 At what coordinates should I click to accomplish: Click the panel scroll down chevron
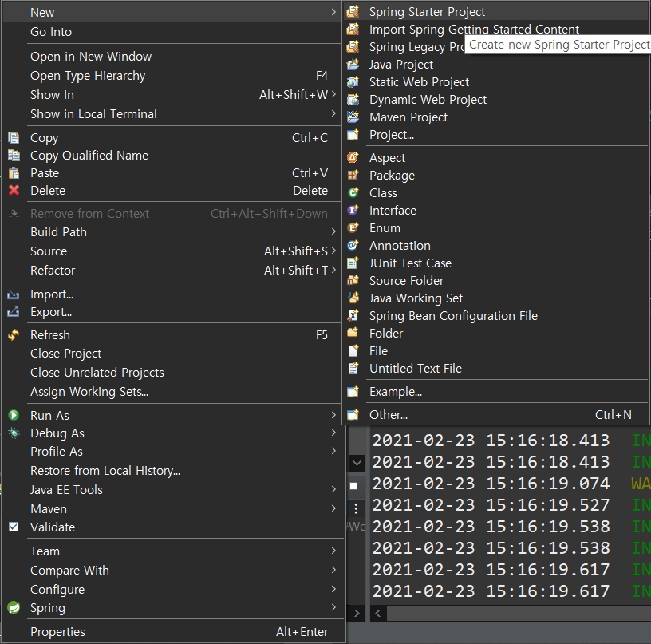[x=357, y=463]
